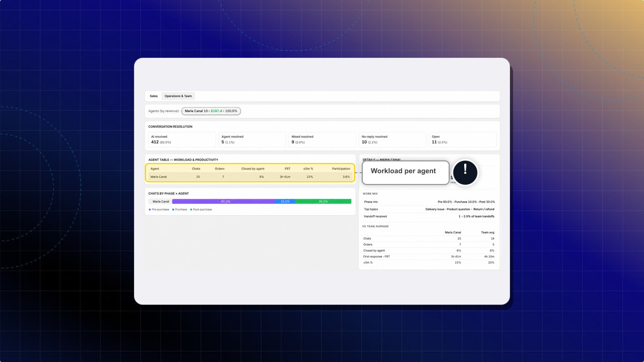Viewport: 644px width, 362px height.
Task: Sort agent table by Chats column header
Action: [x=196, y=169]
